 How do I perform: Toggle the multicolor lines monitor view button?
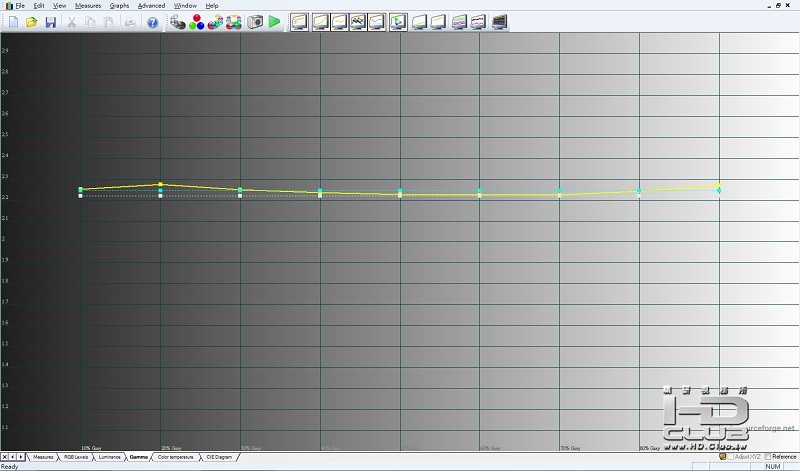pos(358,22)
